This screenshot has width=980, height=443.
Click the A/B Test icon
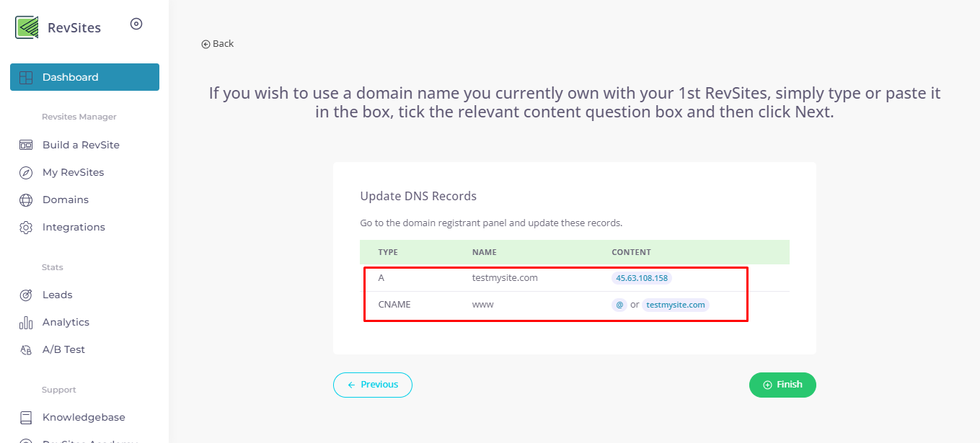[26, 350]
